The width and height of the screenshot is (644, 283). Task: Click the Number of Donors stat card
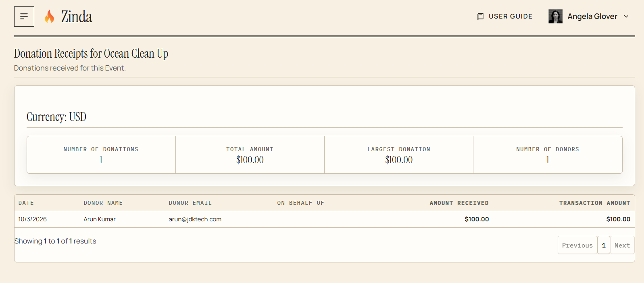(548, 155)
